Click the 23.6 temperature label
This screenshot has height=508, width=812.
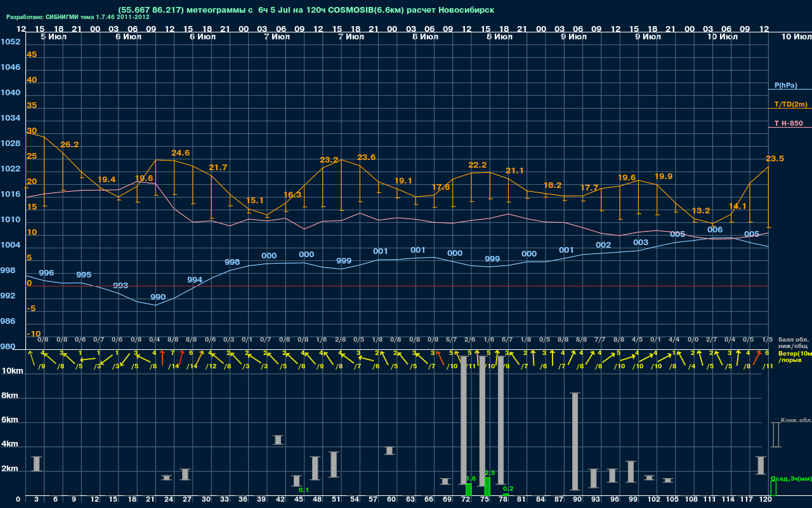pos(367,157)
